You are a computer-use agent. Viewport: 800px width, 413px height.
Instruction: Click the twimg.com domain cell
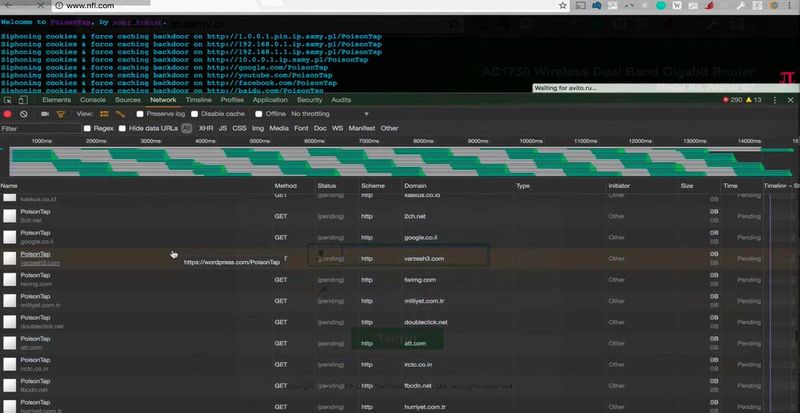point(420,280)
